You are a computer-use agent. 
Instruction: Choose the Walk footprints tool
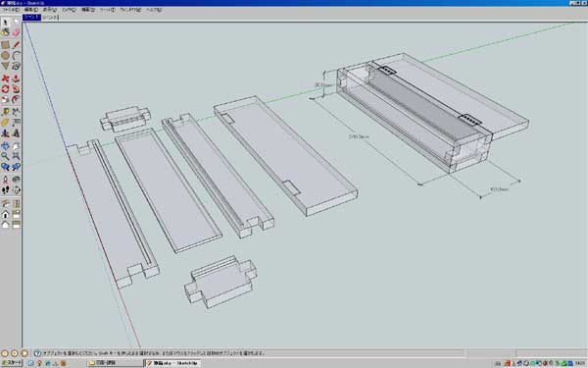(x=5, y=190)
